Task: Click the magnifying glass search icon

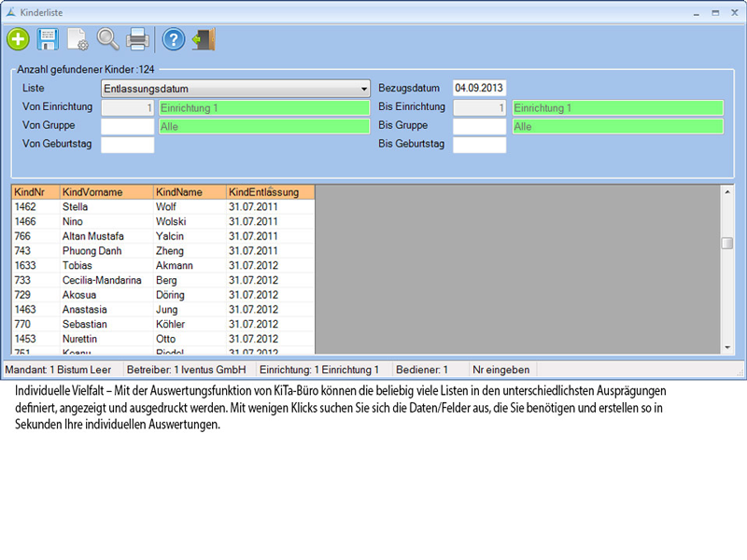Action: point(107,39)
